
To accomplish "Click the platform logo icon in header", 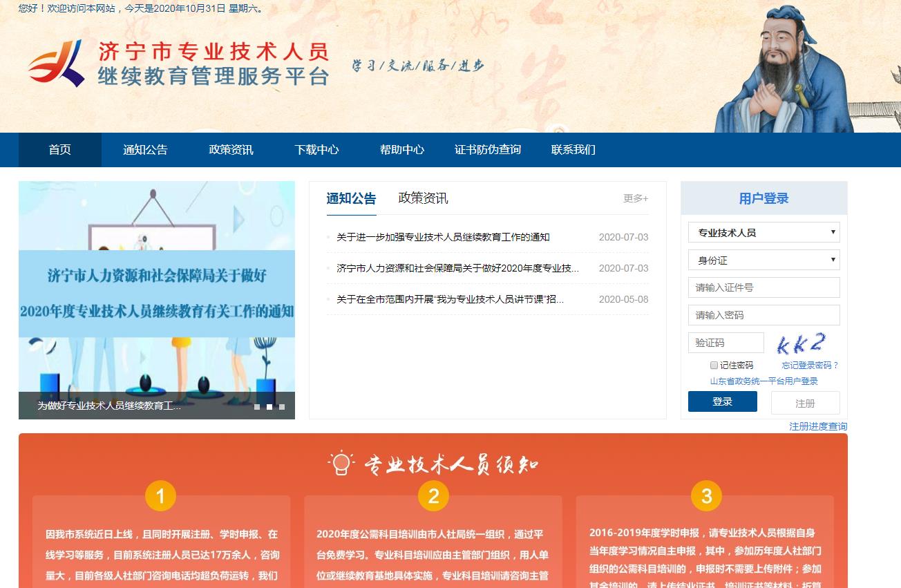I will coord(56,63).
